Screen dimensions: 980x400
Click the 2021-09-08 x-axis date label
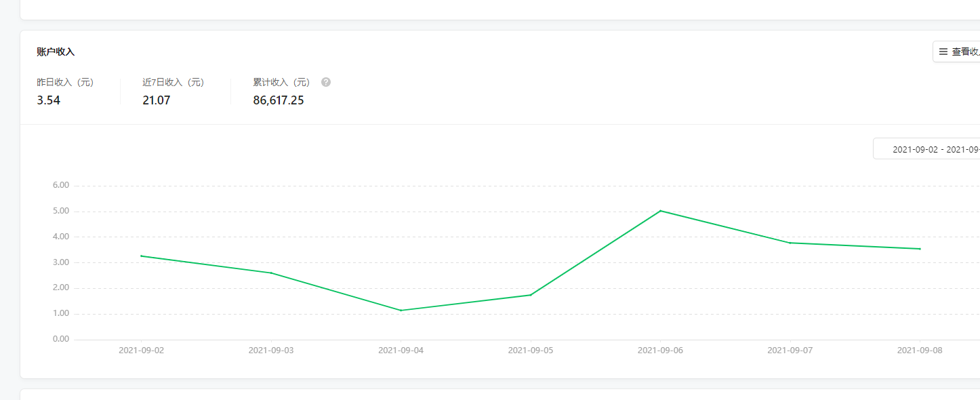point(920,351)
